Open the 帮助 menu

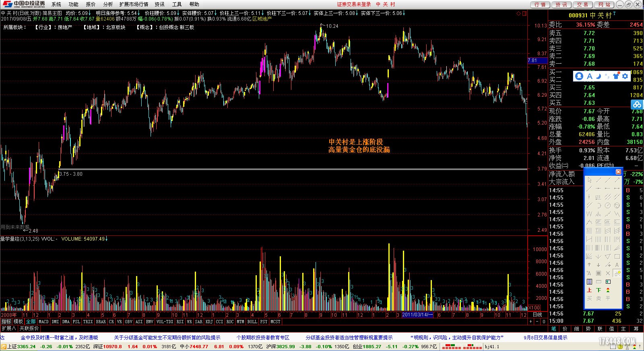194,4
